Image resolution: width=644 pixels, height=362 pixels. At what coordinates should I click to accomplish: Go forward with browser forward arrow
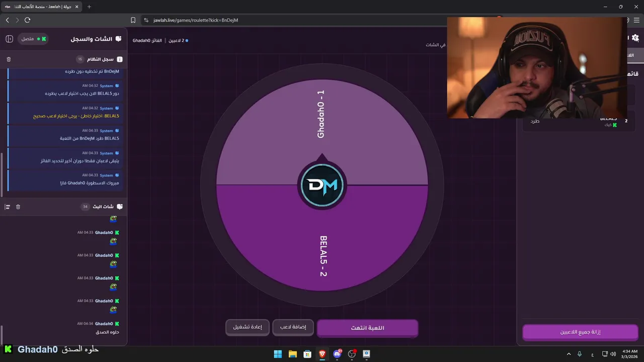coord(17,20)
